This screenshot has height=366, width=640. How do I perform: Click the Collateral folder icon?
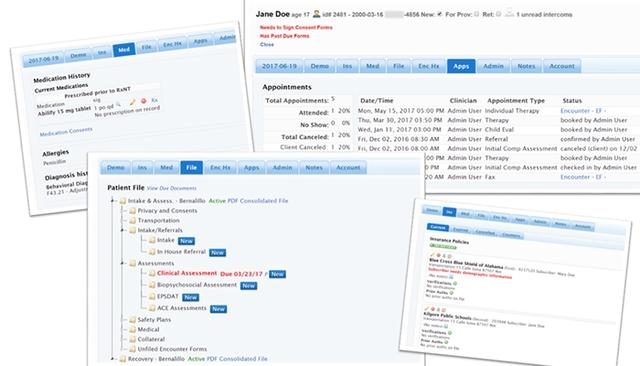click(x=133, y=339)
